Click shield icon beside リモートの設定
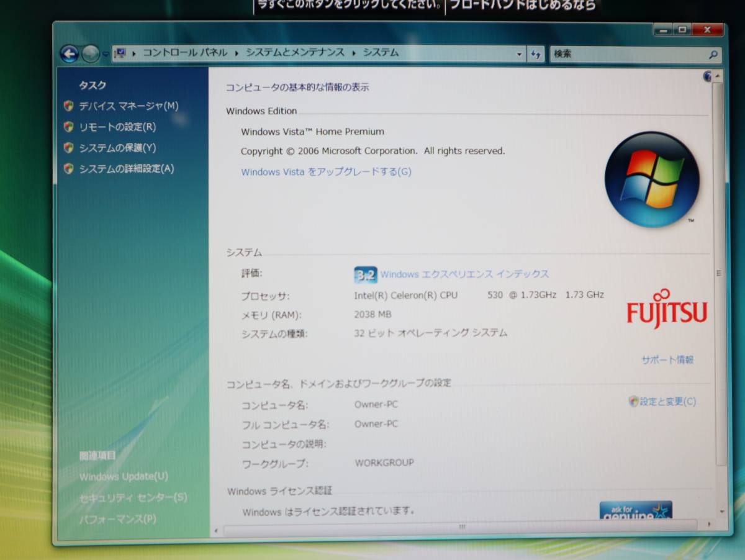 (x=68, y=127)
